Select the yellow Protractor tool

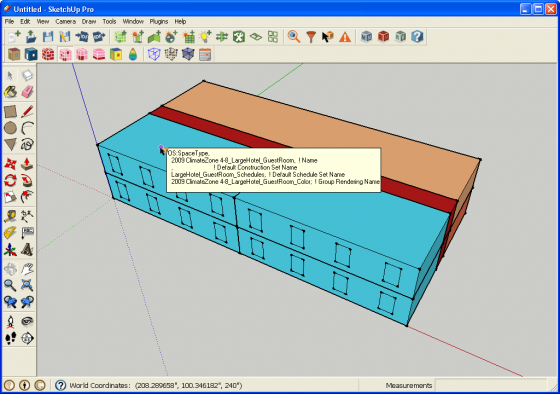pos(10,233)
